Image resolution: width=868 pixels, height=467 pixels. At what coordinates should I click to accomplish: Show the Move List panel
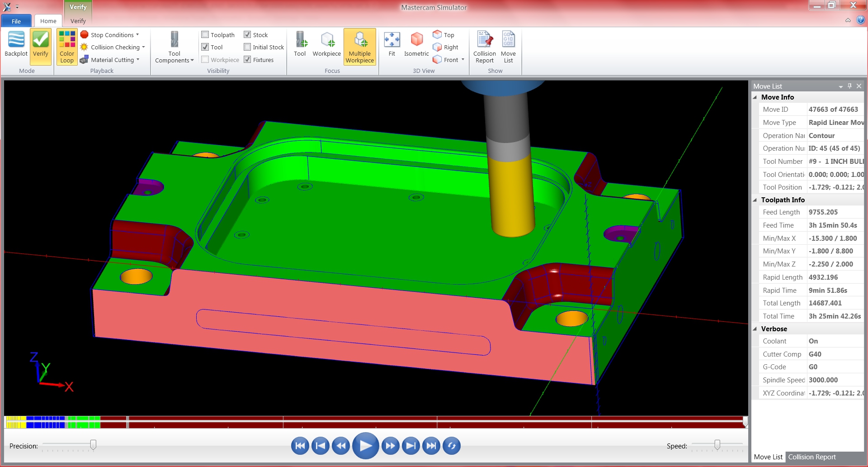[508, 47]
